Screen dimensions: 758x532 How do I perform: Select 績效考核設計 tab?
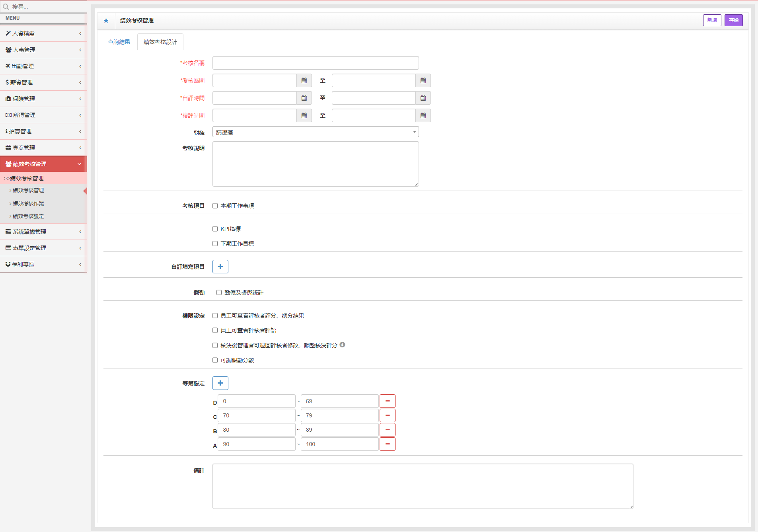[x=160, y=42]
